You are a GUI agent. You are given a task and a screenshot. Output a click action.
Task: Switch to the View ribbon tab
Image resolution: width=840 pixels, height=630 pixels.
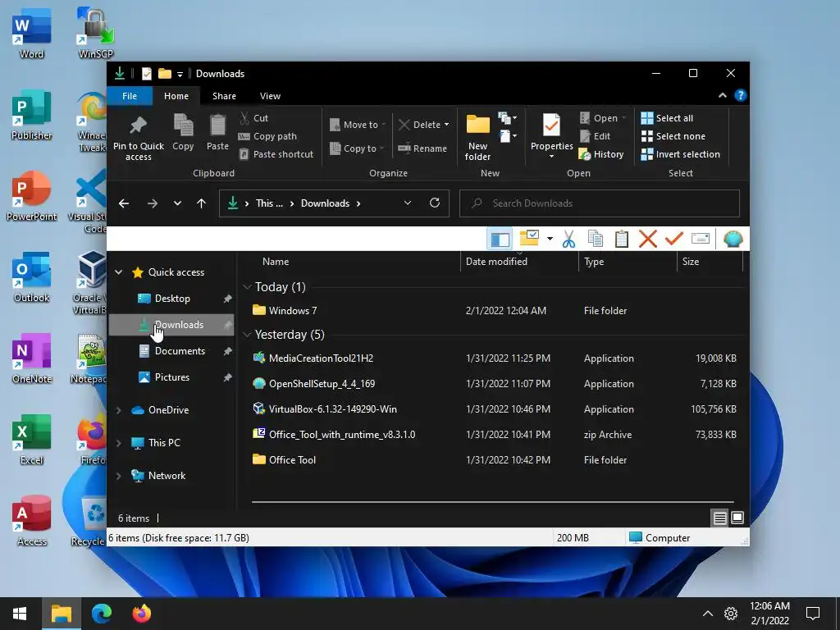(x=270, y=96)
